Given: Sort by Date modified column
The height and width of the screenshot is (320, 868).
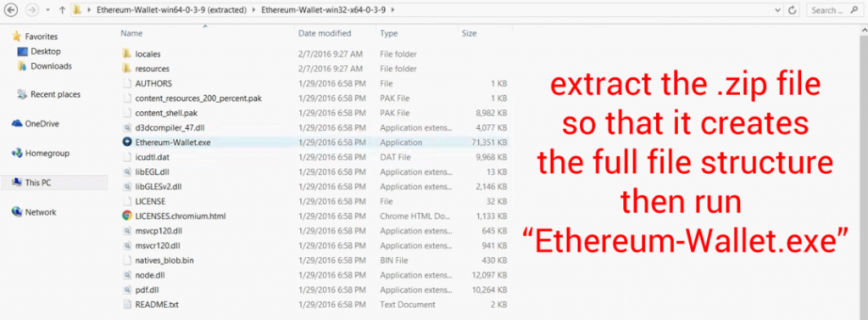Looking at the screenshot, I should coord(325,33).
